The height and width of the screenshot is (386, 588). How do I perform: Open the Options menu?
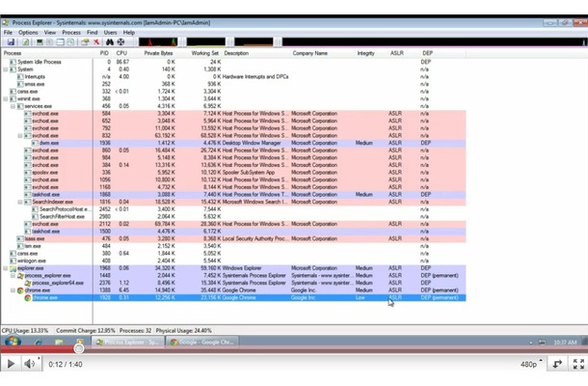point(28,33)
